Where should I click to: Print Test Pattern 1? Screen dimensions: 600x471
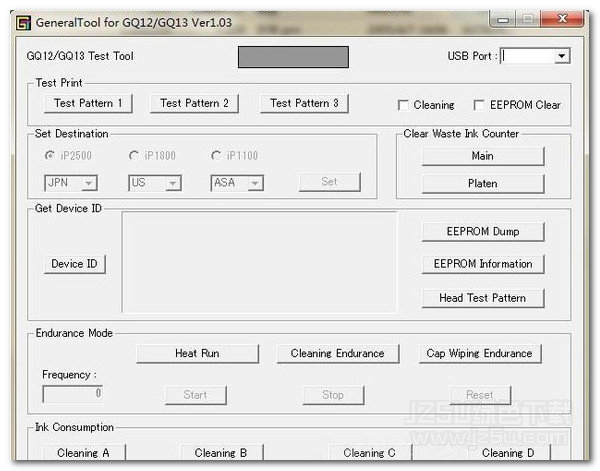coord(88,103)
